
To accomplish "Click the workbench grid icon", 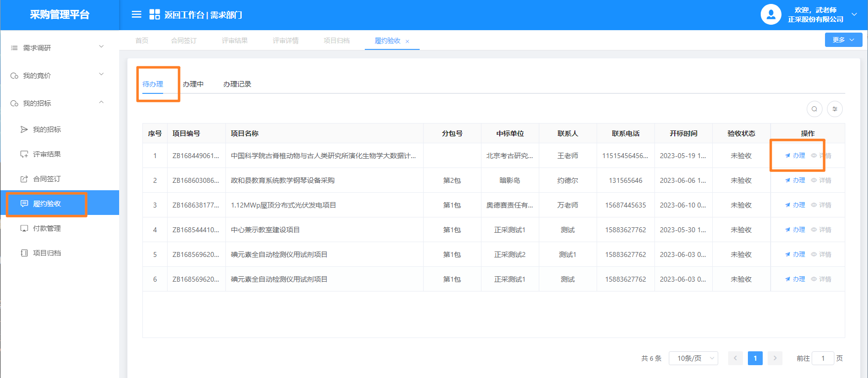I will [154, 15].
